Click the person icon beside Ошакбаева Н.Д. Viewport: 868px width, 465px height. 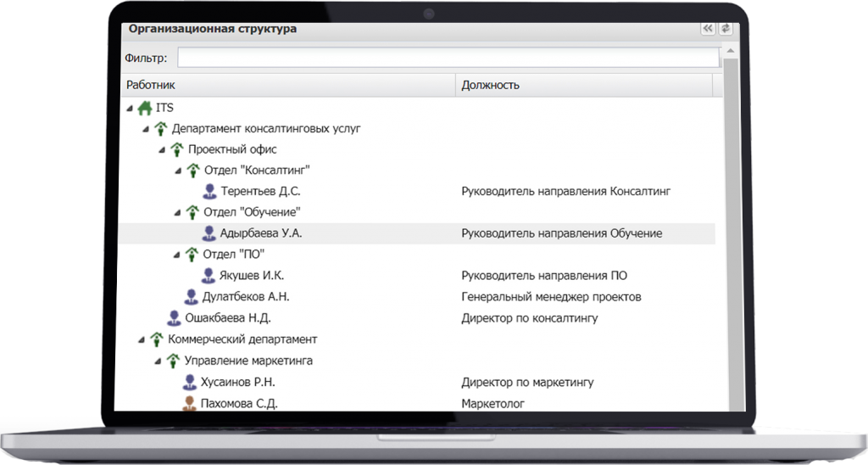coord(174,318)
